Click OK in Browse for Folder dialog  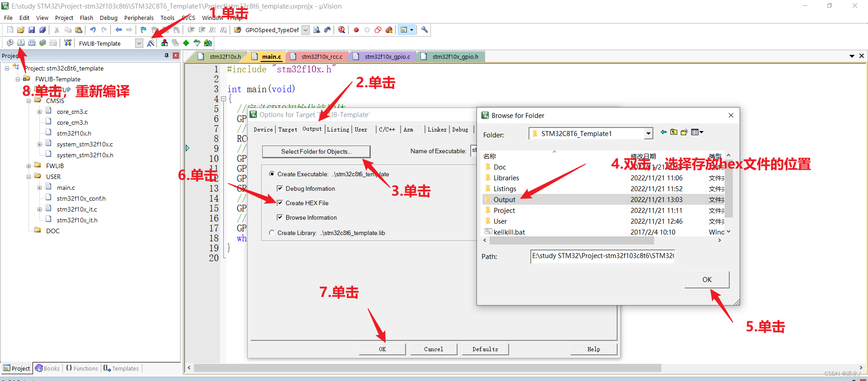pos(707,280)
